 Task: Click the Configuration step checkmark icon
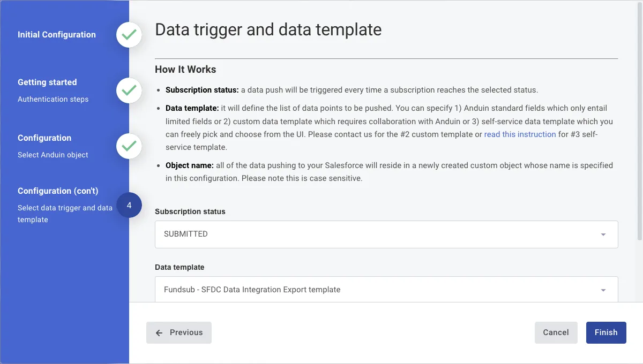129,146
